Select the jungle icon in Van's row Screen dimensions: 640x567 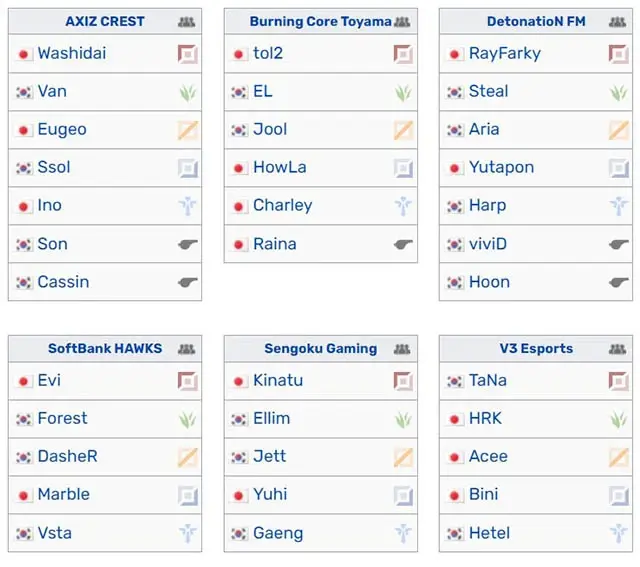point(188,92)
